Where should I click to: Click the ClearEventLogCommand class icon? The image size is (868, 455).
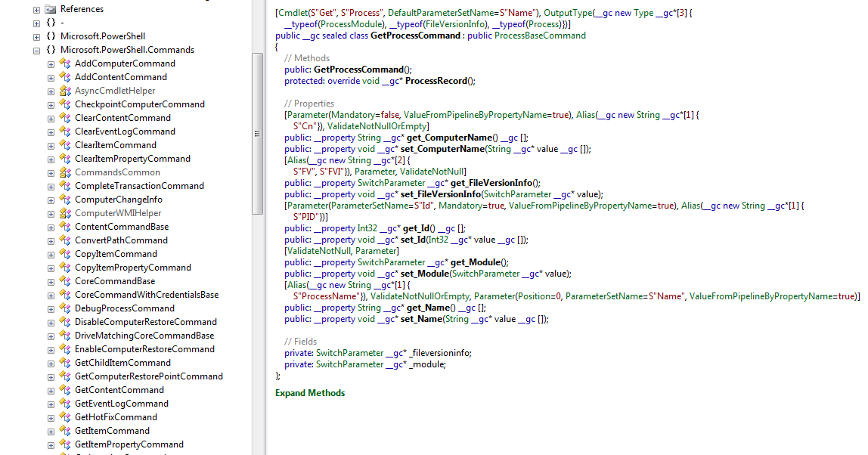point(65,132)
